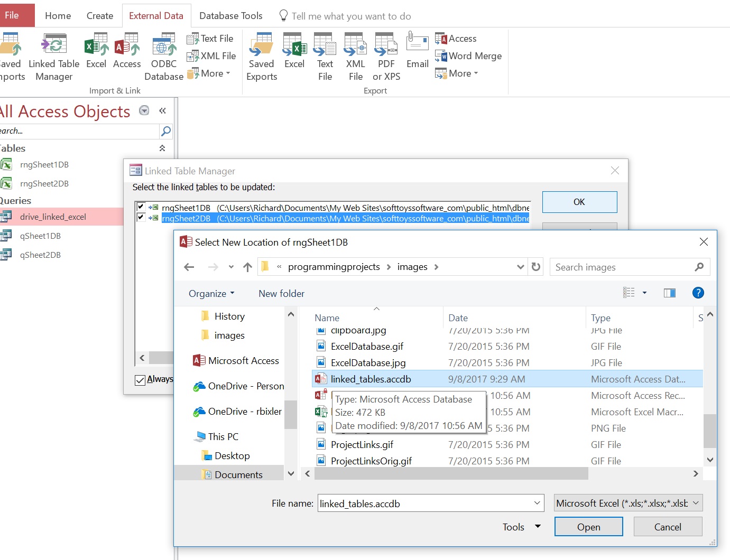This screenshot has width=730, height=560.
Task: Open the Organize dropdown menu
Action: (211, 294)
